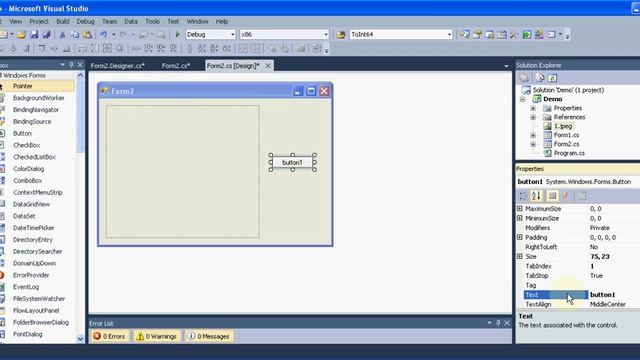640x360 pixels.
Task: Expand the Size property
Action: coord(520,256)
